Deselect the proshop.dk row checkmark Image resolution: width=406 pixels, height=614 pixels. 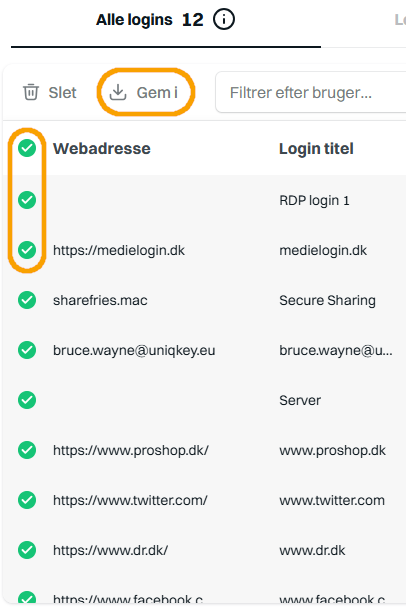click(27, 450)
